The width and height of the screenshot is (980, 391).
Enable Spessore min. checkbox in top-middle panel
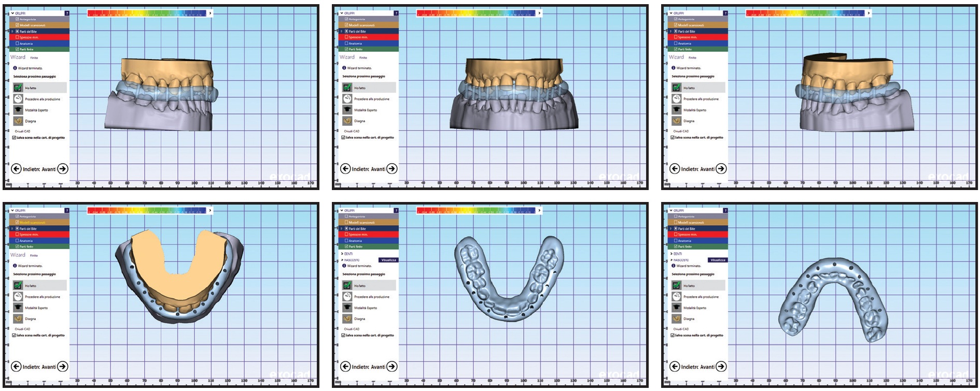(x=346, y=37)
